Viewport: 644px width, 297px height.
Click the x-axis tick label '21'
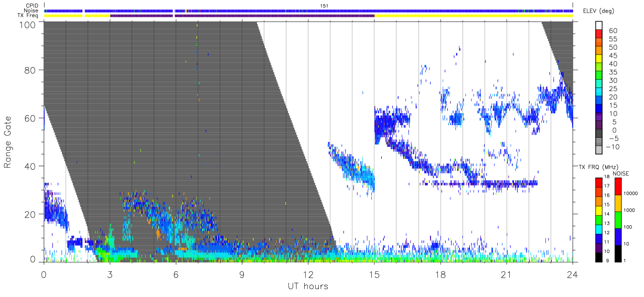[506, 274]
